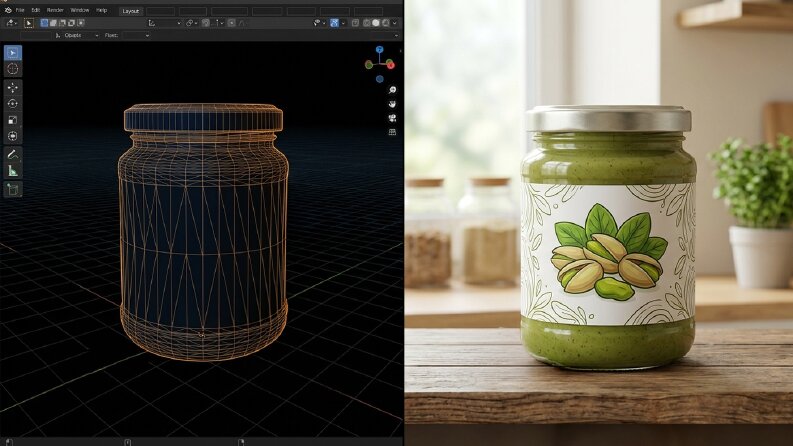Screen dimensions: 793x446
Task: Toggle the fifth selection mode button
Action: coord(80,23)
